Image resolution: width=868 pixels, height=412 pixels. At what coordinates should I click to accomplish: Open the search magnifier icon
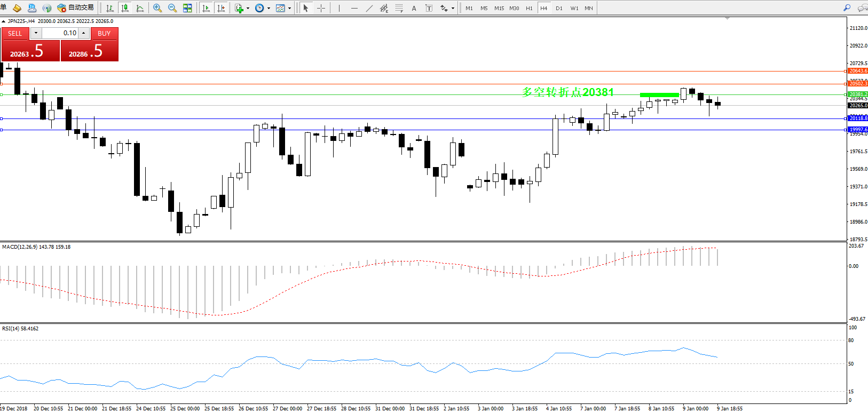847,8
